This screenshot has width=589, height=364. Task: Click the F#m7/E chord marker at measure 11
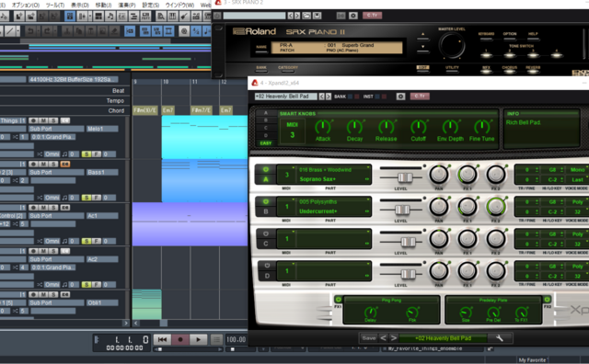click(202, 110)
